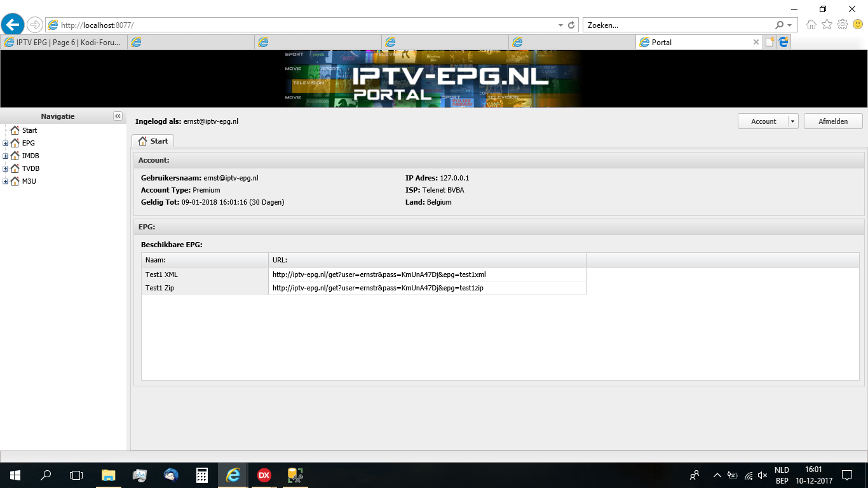Expand the M3U tree node
The height and width of the screenshot is (488, 868).
(6, 181)
